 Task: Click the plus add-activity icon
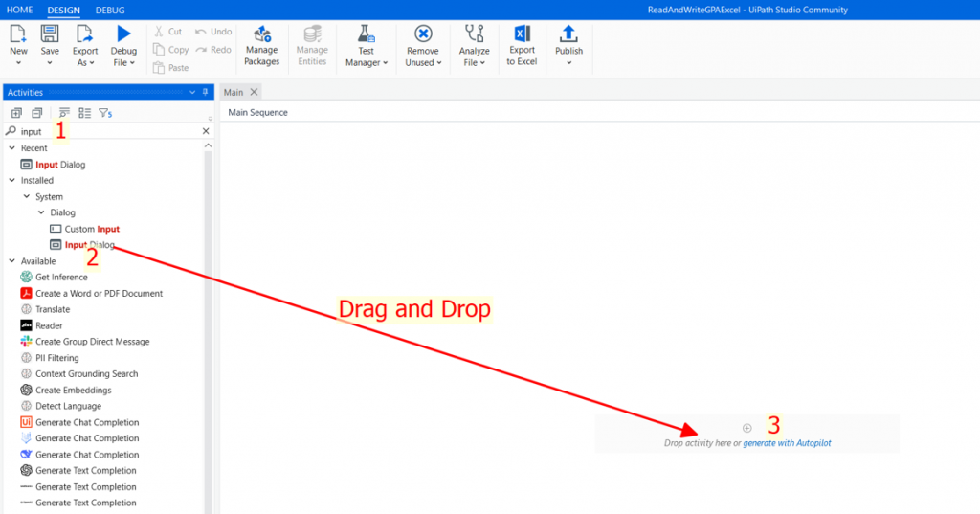(x=746, y=429)
